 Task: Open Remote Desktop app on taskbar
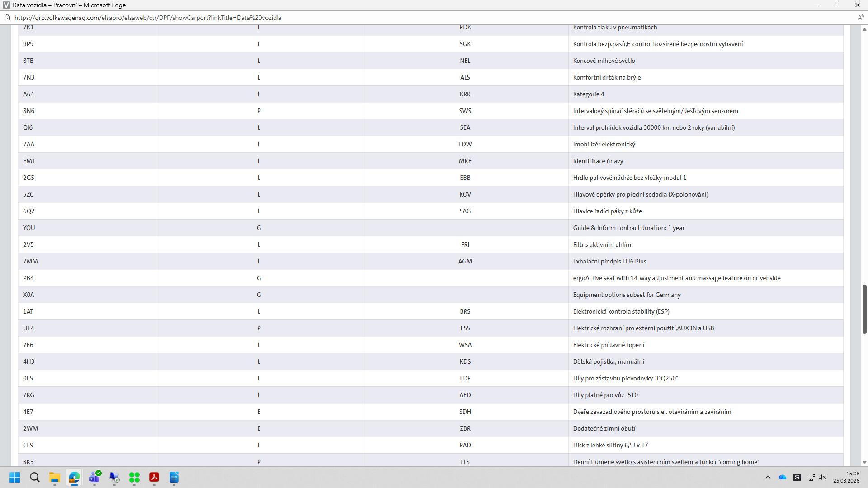click(x=114, y=477)
